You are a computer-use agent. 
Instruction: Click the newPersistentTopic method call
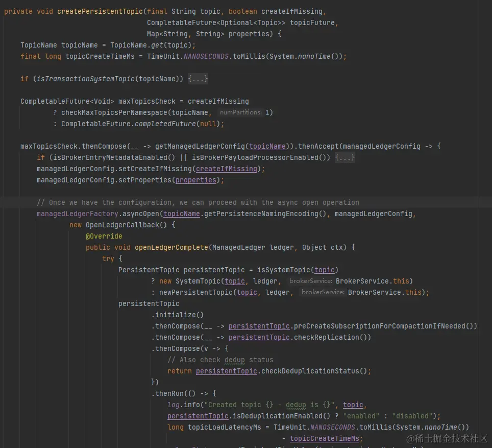196,293
